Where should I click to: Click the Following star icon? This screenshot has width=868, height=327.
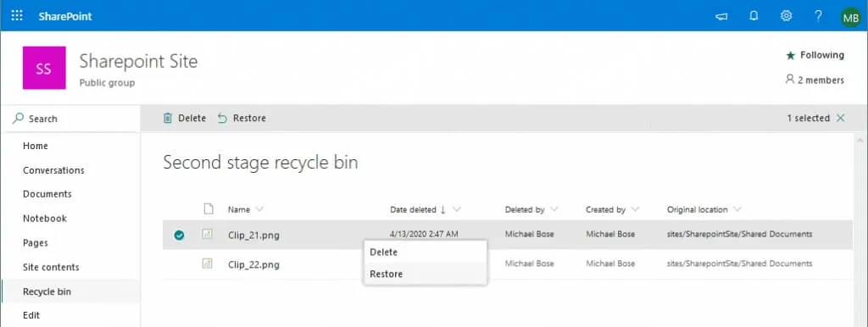point(791,55)
